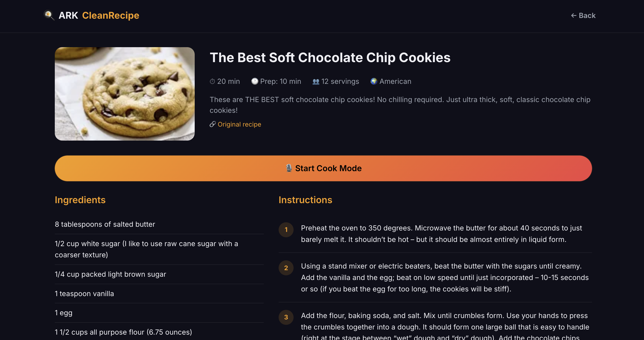Viewport: 644px width, 340px height.
Task: Click the Ingredients section header
Action: (x=80, y=200)
